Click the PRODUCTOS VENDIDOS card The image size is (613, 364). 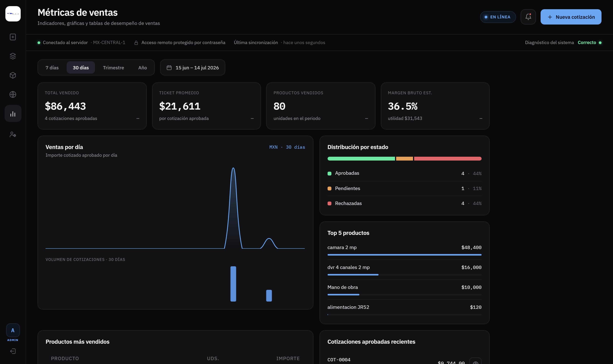pyautogui.click(x=321, y=106)
